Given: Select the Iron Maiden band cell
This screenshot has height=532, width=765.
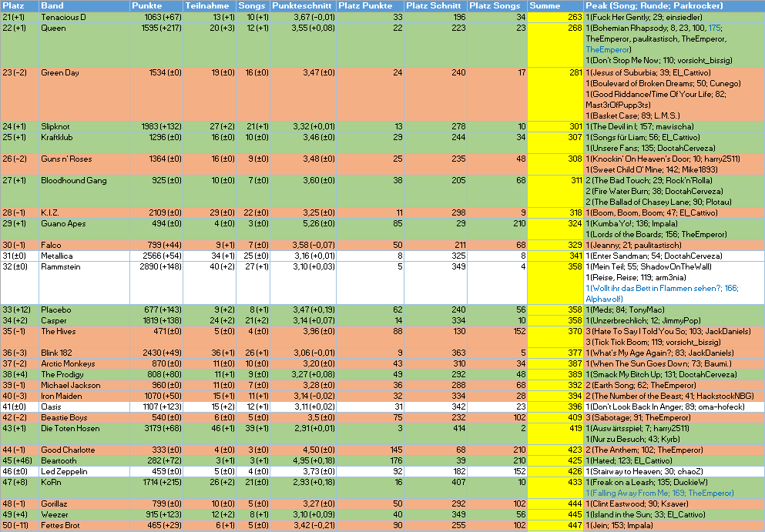Looking at the screenshot, I should coord(85,396).
